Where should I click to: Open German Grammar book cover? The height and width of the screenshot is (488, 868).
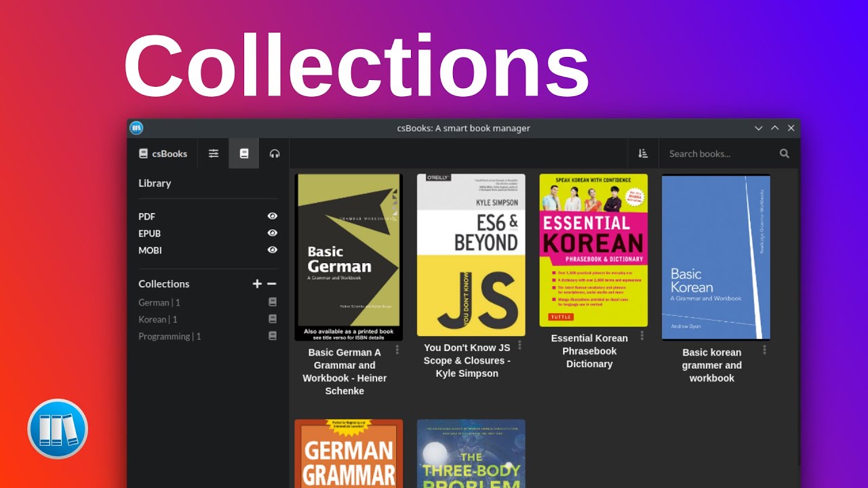tap(349, 453)
